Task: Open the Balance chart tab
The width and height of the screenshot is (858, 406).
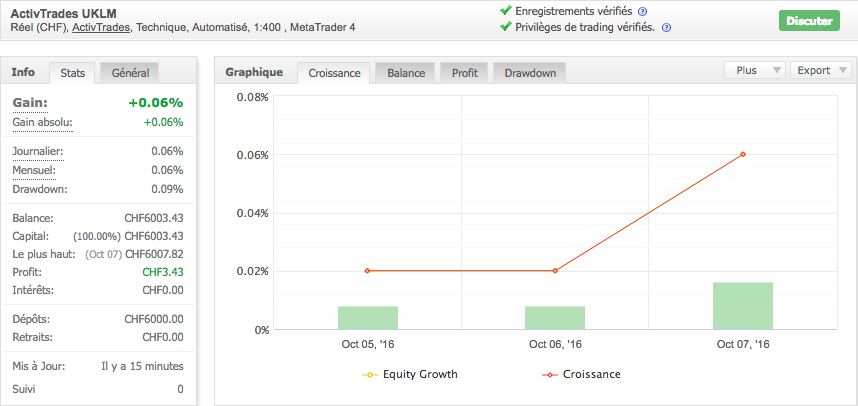Action: (x=406, y=73)
